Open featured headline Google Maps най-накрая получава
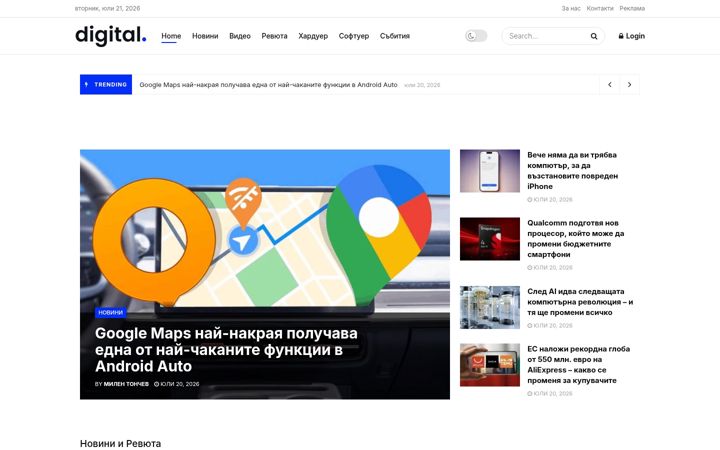Image resolution: width=720 pixels, height=450 pixels. point(226,350)
